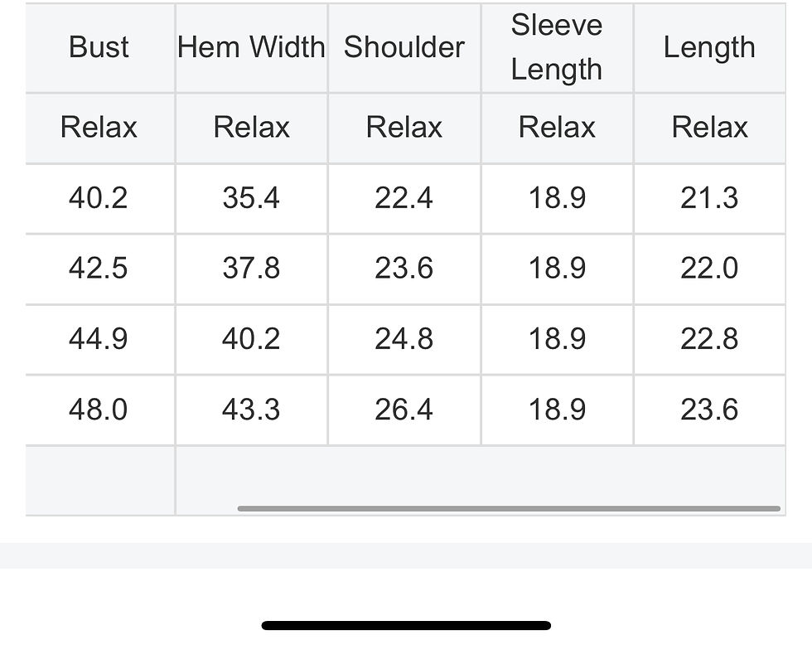Tap the Sleeve Length column header
Screen dimensions: 812x645
[557, 47]
